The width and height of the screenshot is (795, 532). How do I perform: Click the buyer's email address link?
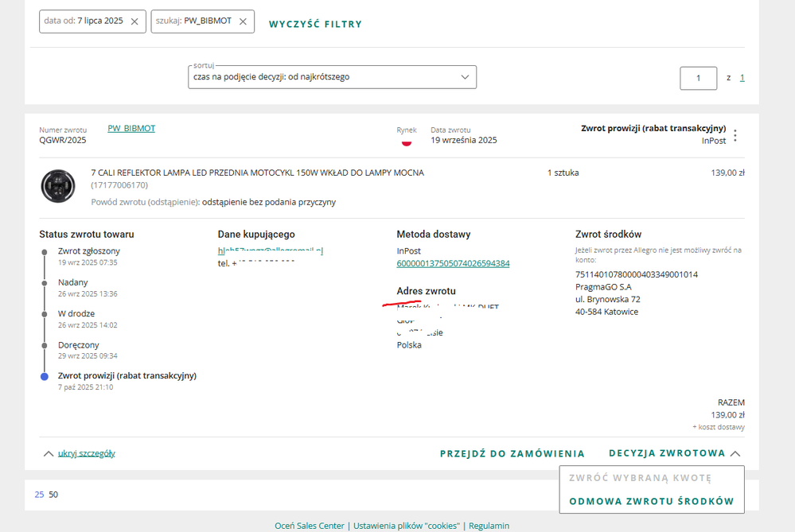(x=271, y=250)
